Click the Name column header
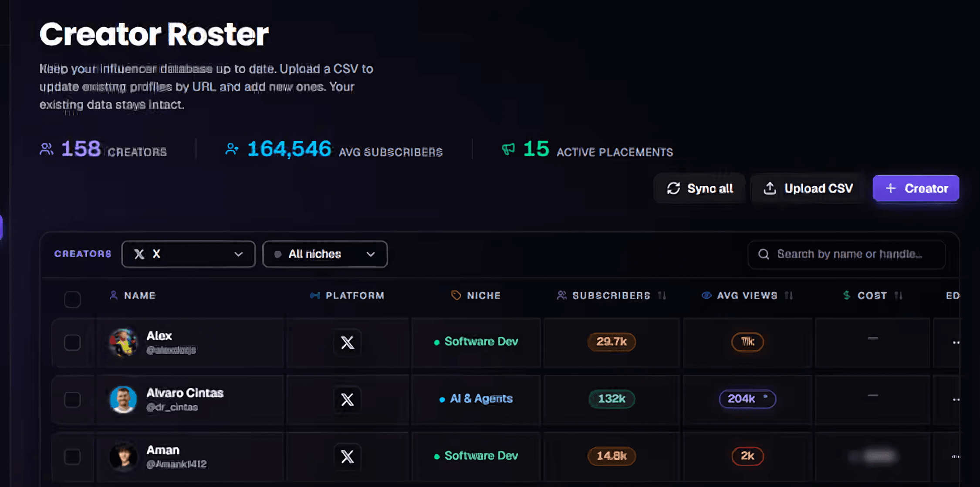980x487 pixels. click(132, 296)
